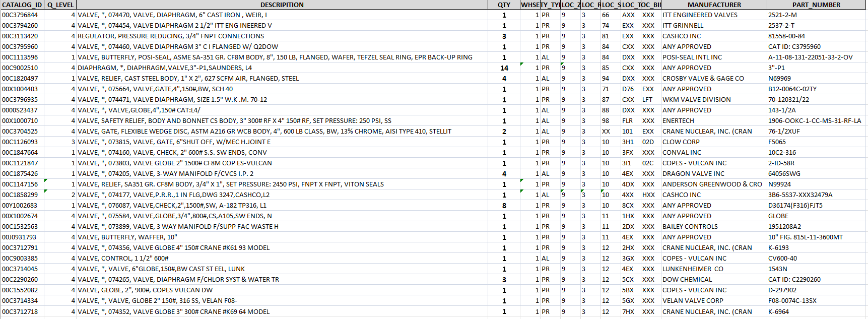The height and width of the screenshot is (319, 868).
Task: Click the green triangle on cell 00C1858299
Action: [46, 191]
